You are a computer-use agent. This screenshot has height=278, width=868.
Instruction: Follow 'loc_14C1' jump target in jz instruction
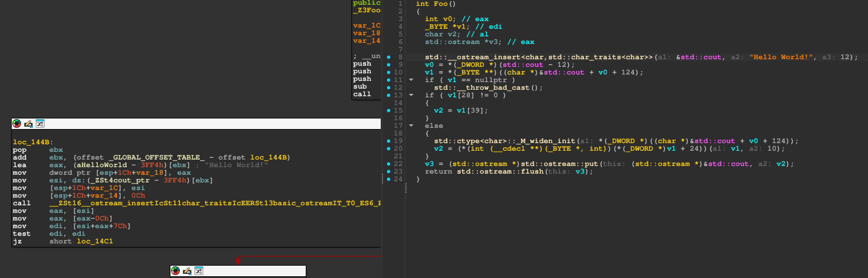[94, 242]
